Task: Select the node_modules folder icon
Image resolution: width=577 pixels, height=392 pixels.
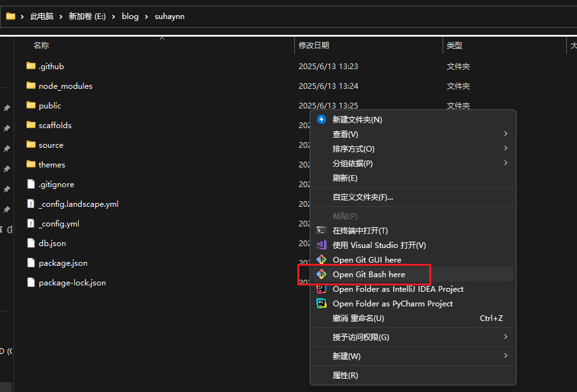Action: [31, 86]
